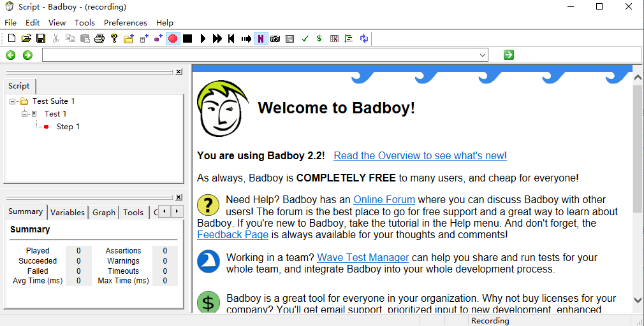The height and width of the screenshot is (326, 644).
Task: Save the script with the floppy disk icon
Action: pyautogui.click(x=41, y=39)
